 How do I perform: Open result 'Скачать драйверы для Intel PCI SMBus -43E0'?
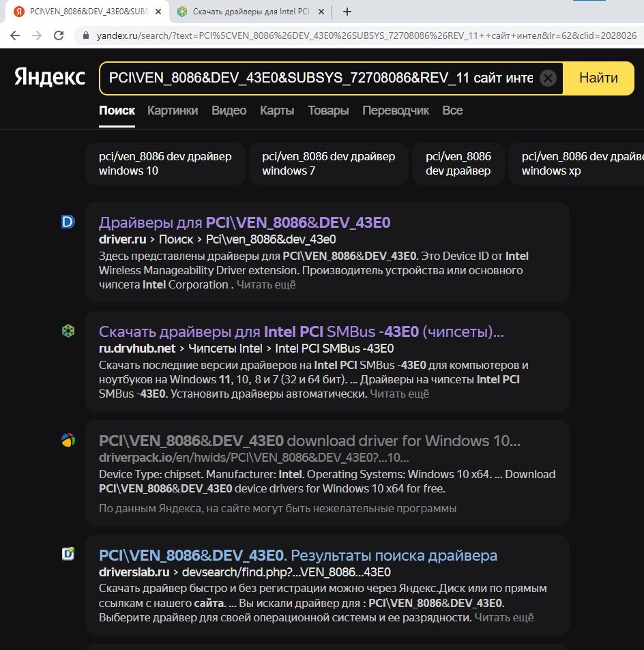(301, 331)
